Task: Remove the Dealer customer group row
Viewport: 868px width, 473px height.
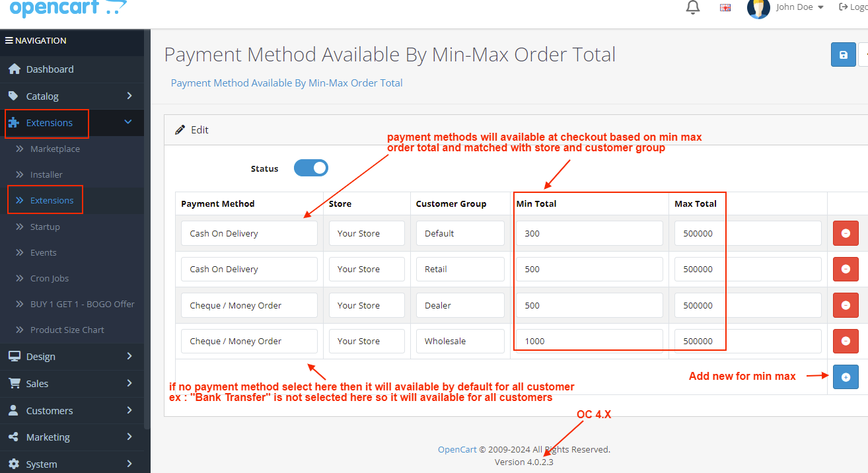Action: click(846, 305)
